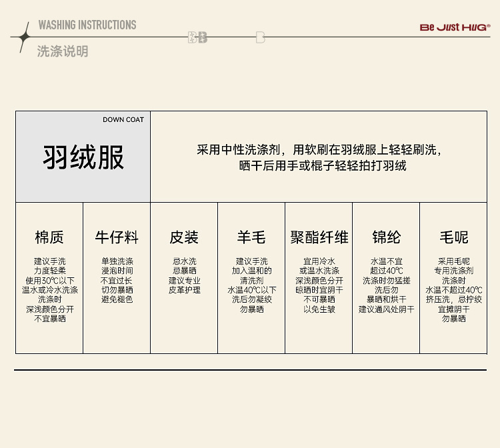Select the 棉质 column heading
The width and height of the screenshot is (500, 448).
pyautogui.click(x=49, y=237)
